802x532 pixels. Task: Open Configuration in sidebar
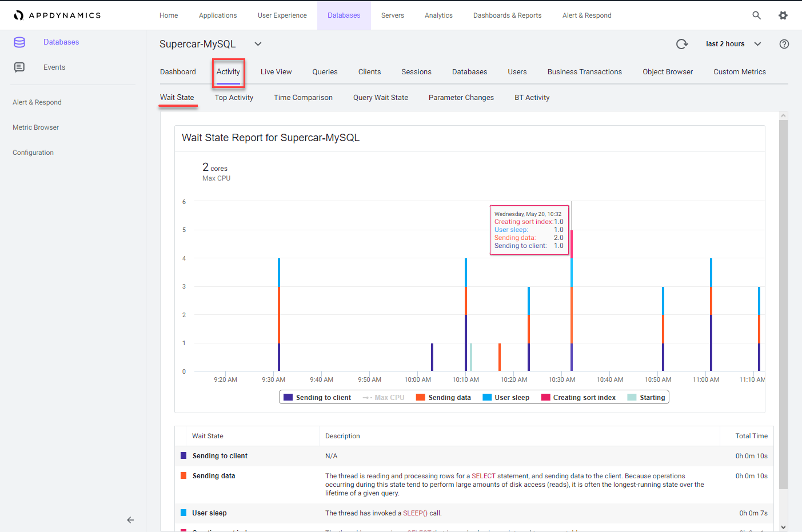pyautogui.click(x=33, y=153)
